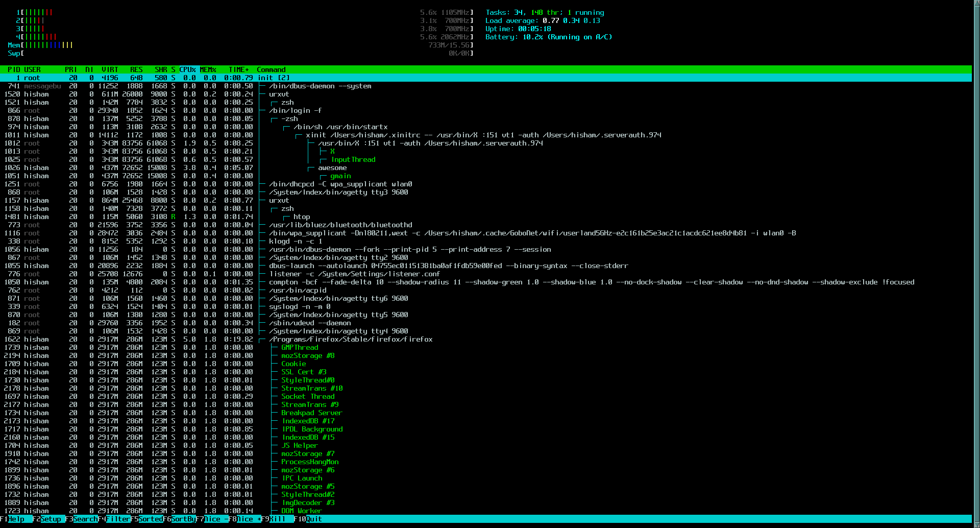Toggle F5 Sorted tree view
980x528 pixels.
[x=150, y=519]
